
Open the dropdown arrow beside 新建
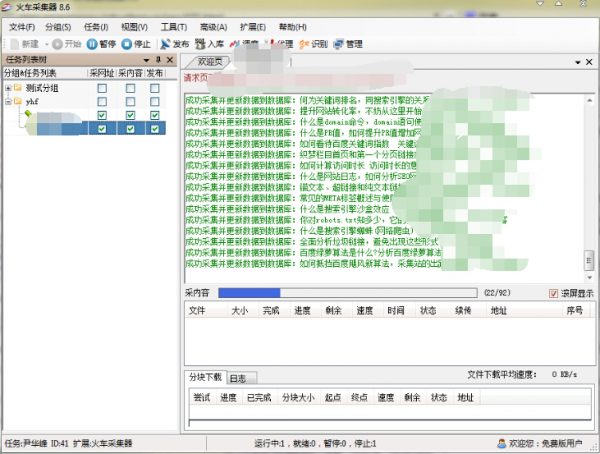[x=47, y=44]
